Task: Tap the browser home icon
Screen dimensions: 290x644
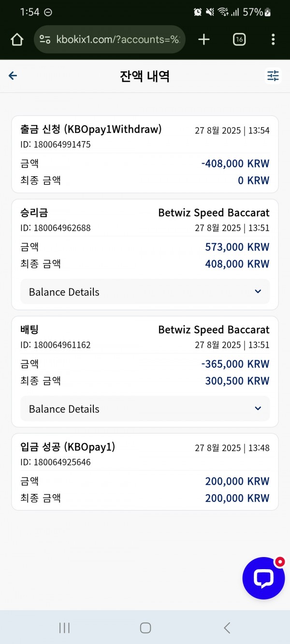Action: click(17, 40)
